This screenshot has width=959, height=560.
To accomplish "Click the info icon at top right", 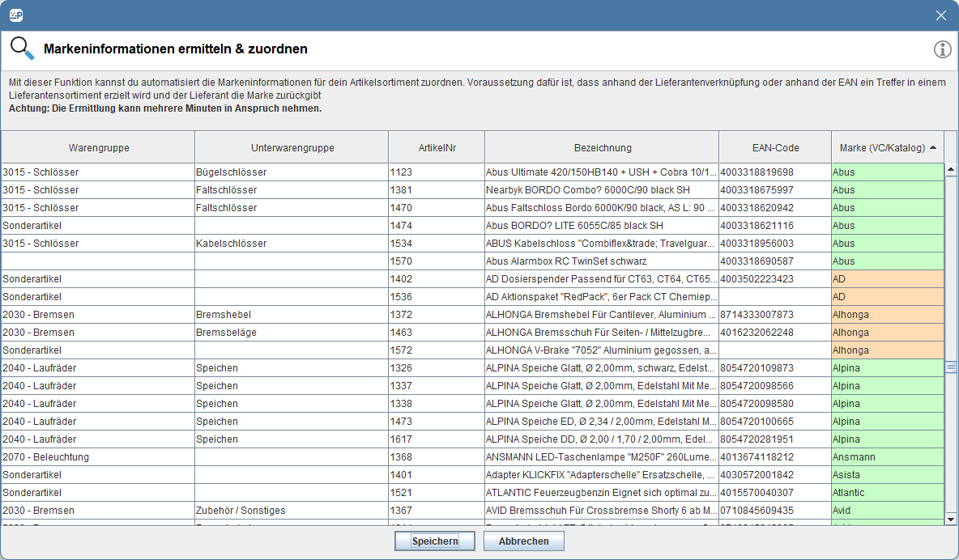I will coord(942,49).
